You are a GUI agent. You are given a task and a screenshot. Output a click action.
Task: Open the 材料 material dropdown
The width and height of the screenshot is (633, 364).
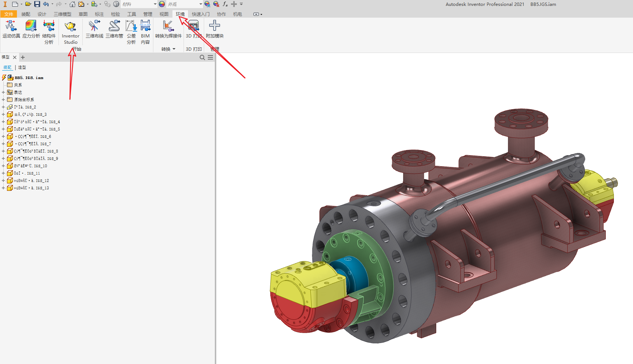[x=155, y=4]
